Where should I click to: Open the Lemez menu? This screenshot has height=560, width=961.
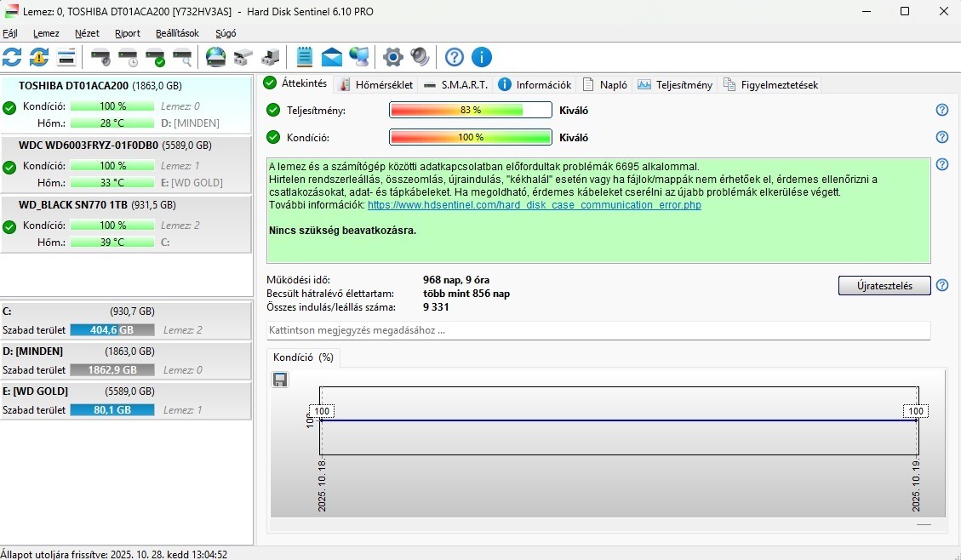(x=46, y=33)
